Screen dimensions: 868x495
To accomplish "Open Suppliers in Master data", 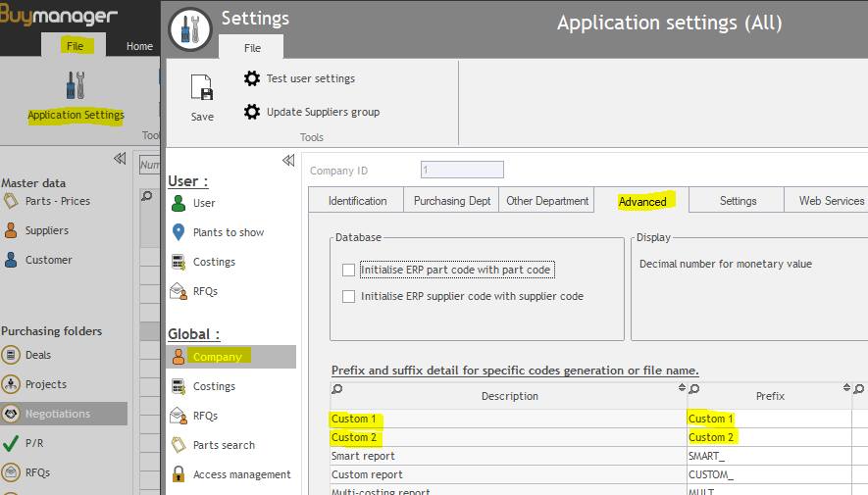I will click(46, 230).
